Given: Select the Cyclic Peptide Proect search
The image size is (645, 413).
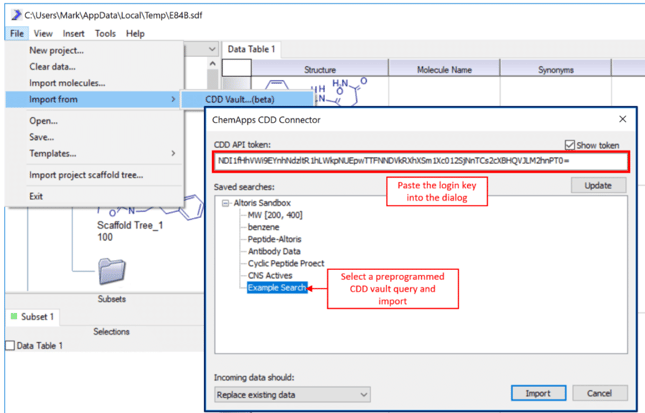Looking at the screenshot, I should coord(286,264).
